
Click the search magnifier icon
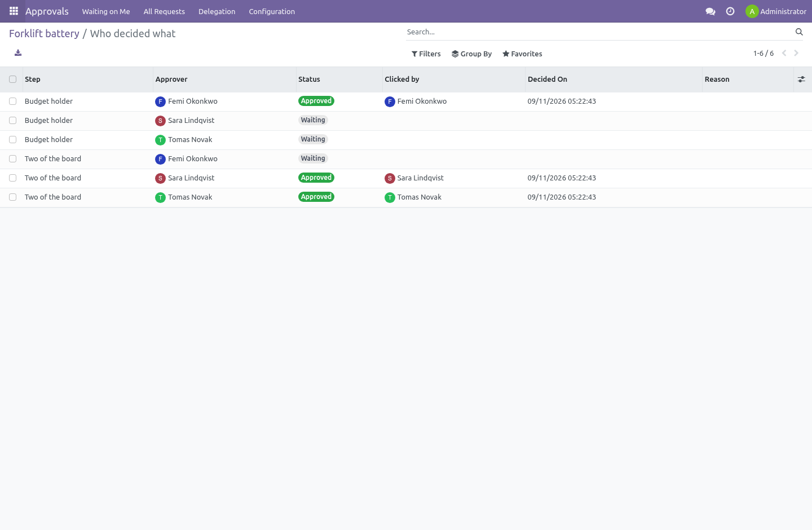point(799,32)
